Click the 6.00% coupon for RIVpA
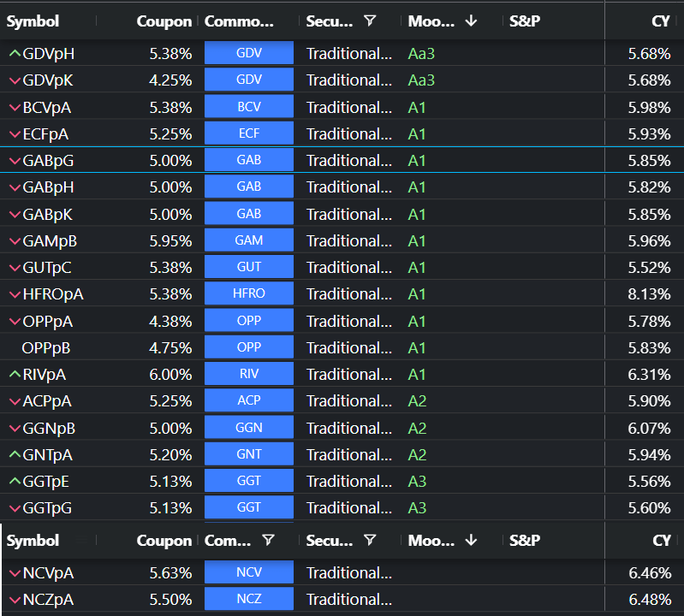The width and height of the screenshot is (684, 616). 170,375
